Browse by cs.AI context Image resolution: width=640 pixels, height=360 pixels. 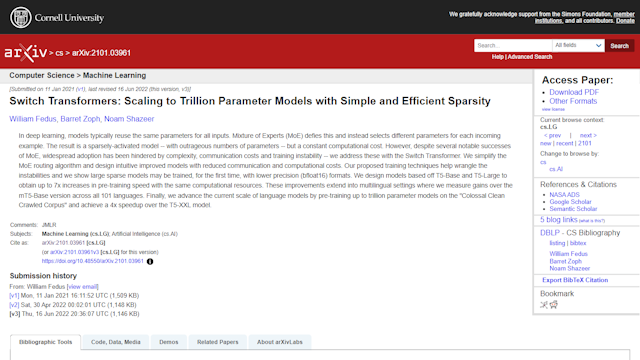pyautogui.click(x=556, y=169)
